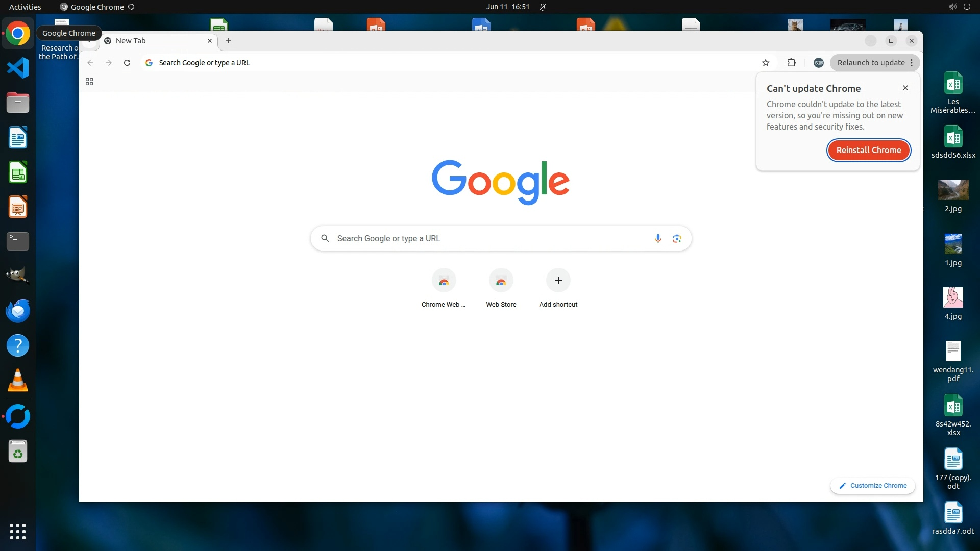Click Customize Chrome button
The image size is (980, 551).
[873, 485]
